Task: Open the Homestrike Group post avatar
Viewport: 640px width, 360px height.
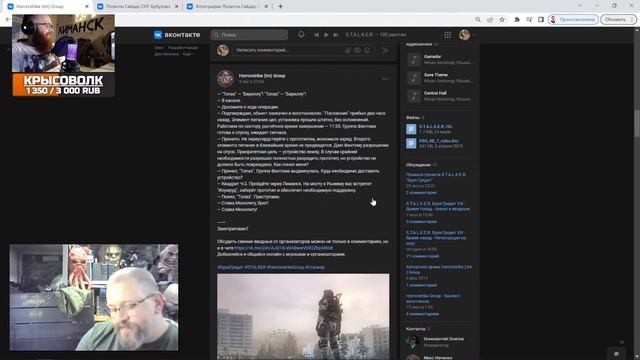Action: pyautogui.click(x=225, y=79)
